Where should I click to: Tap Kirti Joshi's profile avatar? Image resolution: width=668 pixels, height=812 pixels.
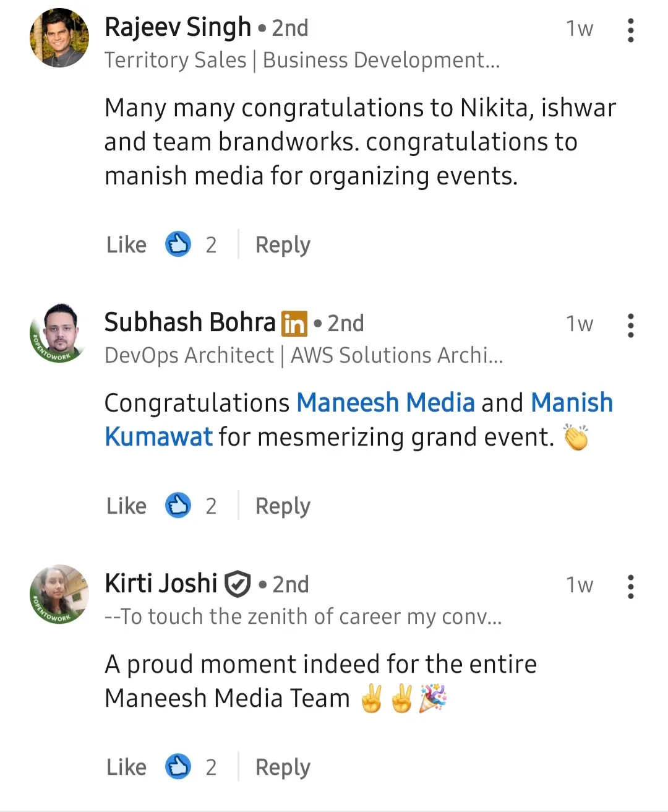coord(59,594)
